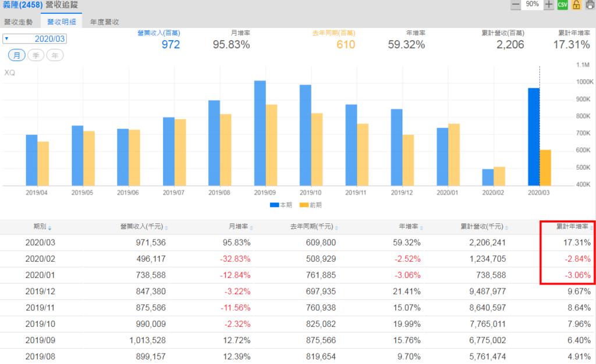Click the 2020/01 row period cell
596x364 pixels.
(x=40, y=275)
